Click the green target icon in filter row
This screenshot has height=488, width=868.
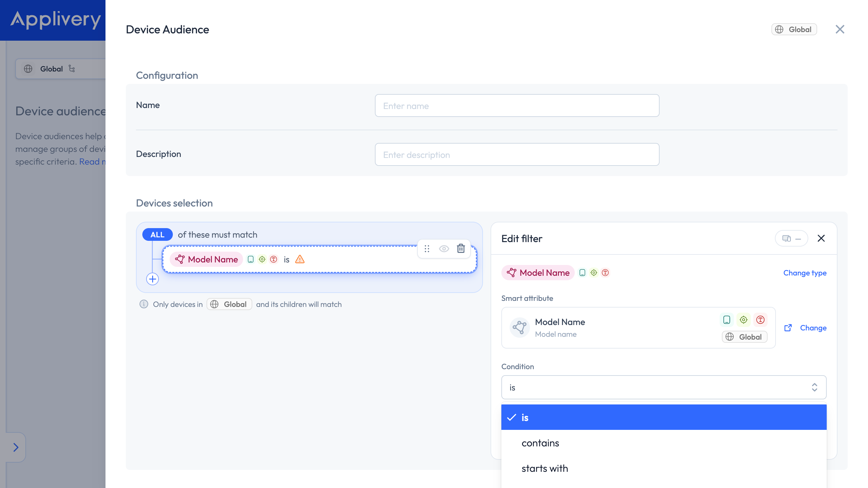click(262, 259)
